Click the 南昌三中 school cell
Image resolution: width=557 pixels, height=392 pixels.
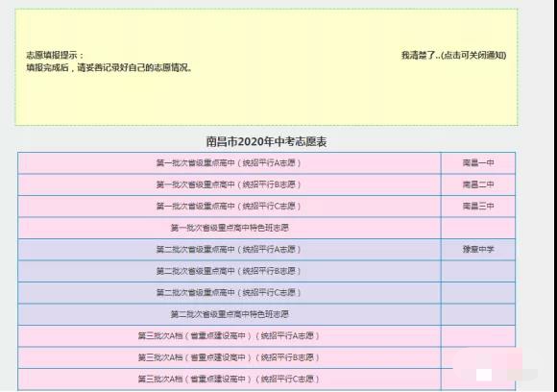tap(478, 207)
